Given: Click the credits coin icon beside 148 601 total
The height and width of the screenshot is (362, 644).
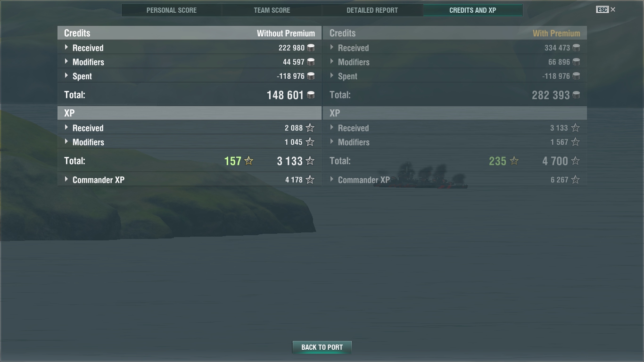Looking at the screenshot, I should 311,95.
